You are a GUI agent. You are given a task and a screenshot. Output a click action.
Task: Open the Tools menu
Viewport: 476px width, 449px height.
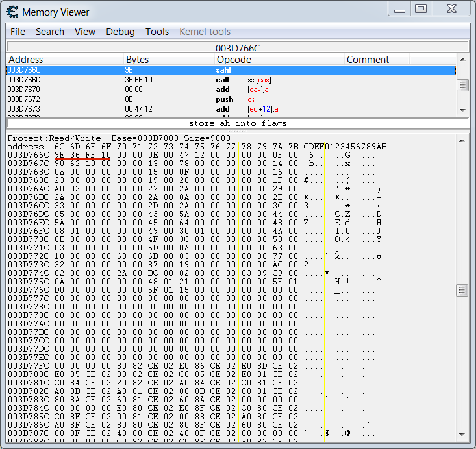pyautogui.click(x=157, y=32)
